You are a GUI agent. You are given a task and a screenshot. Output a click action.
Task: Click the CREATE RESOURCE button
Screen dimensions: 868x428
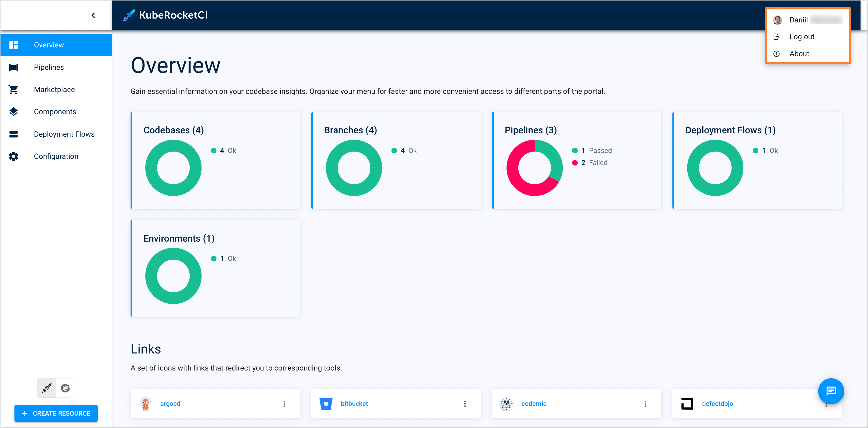(x=56, y=413)
